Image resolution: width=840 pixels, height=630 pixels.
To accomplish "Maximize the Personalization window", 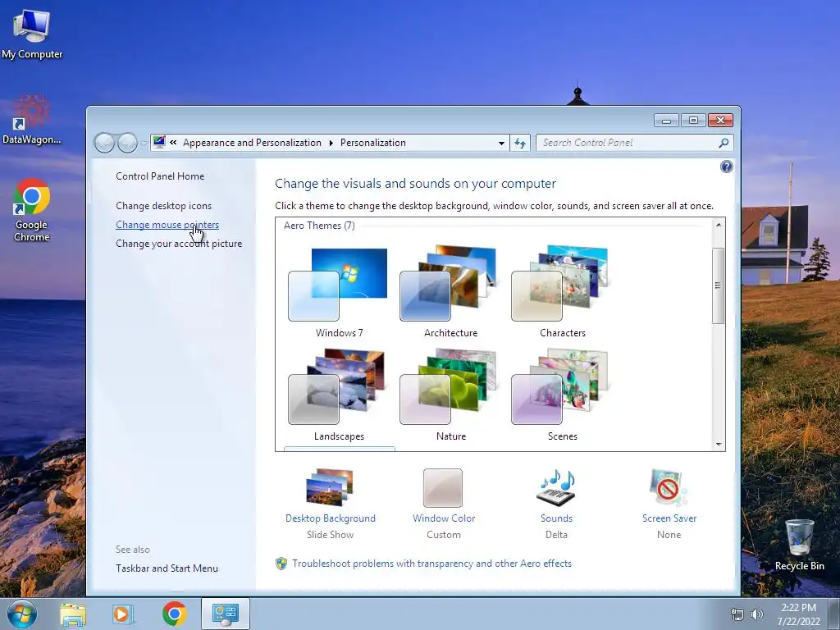I will (693, 120).
